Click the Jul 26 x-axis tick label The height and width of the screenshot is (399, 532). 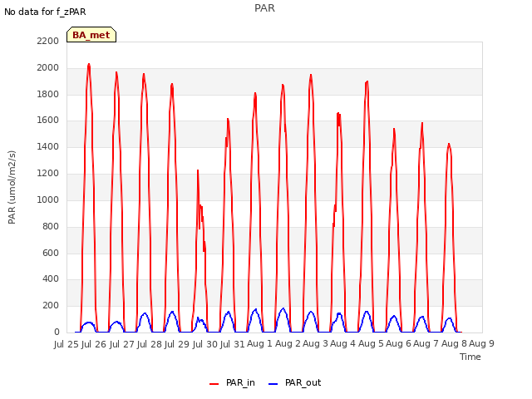[x=94, y=344]
